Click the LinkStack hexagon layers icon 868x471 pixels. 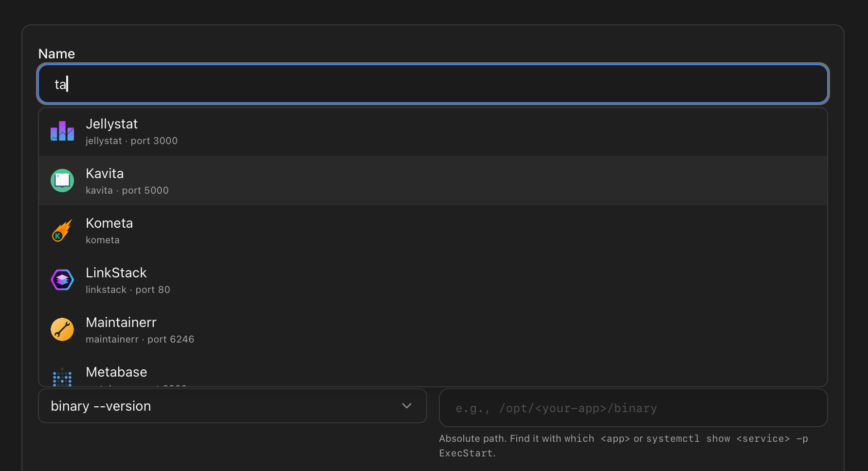click(x=62, y=280)
